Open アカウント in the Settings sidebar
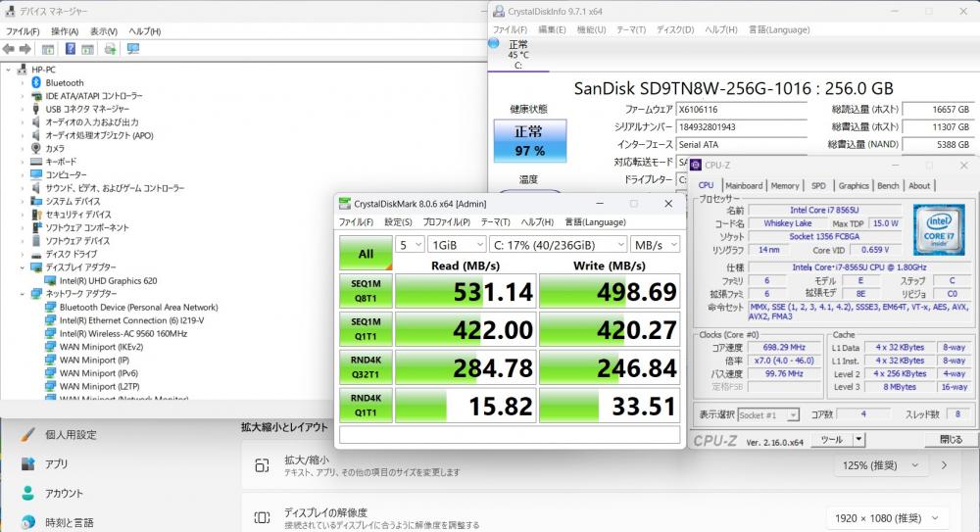This screenshot has height=532, width=980. [64, 493]
